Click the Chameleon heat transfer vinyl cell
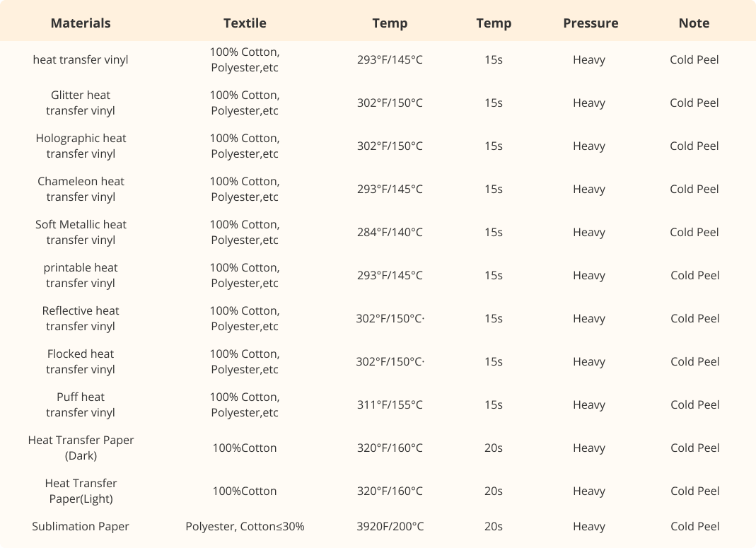The image size is (756, 548). coord(81,189)
